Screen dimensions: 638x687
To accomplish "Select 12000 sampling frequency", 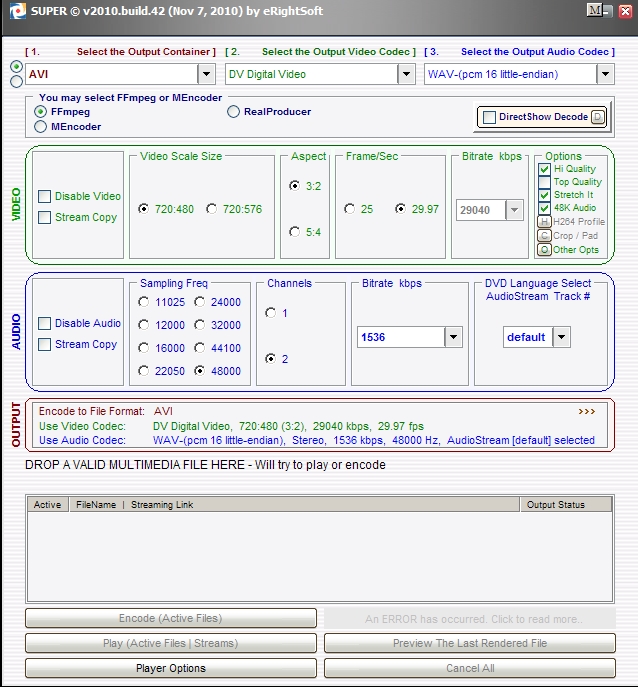I will click(x=143, y=325).
